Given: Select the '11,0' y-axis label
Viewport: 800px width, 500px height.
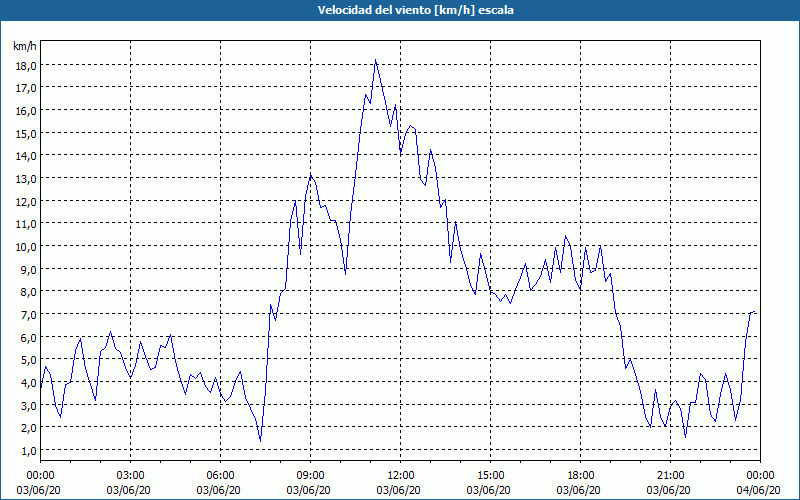Looking at the screenshot, I should (x=27, y=223).
